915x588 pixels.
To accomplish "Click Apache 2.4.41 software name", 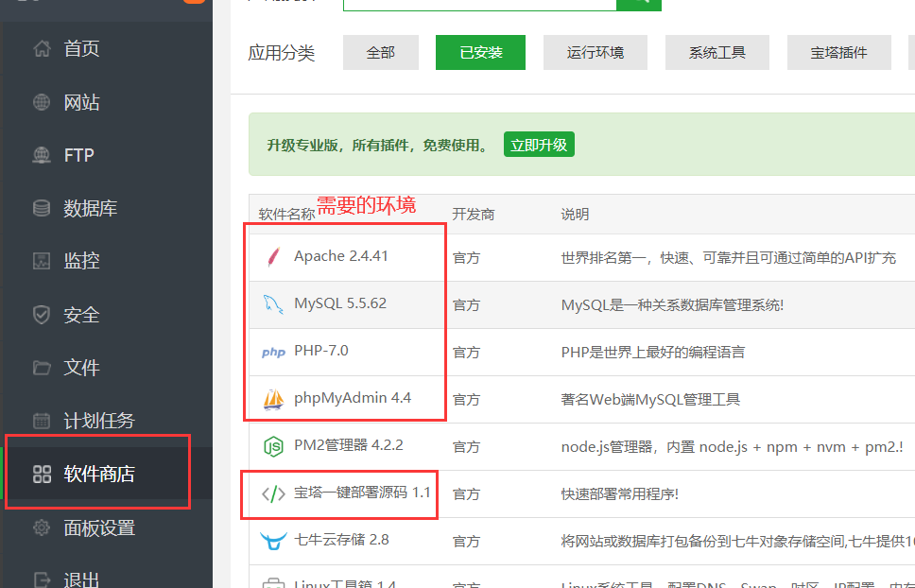I will (341, 256).
